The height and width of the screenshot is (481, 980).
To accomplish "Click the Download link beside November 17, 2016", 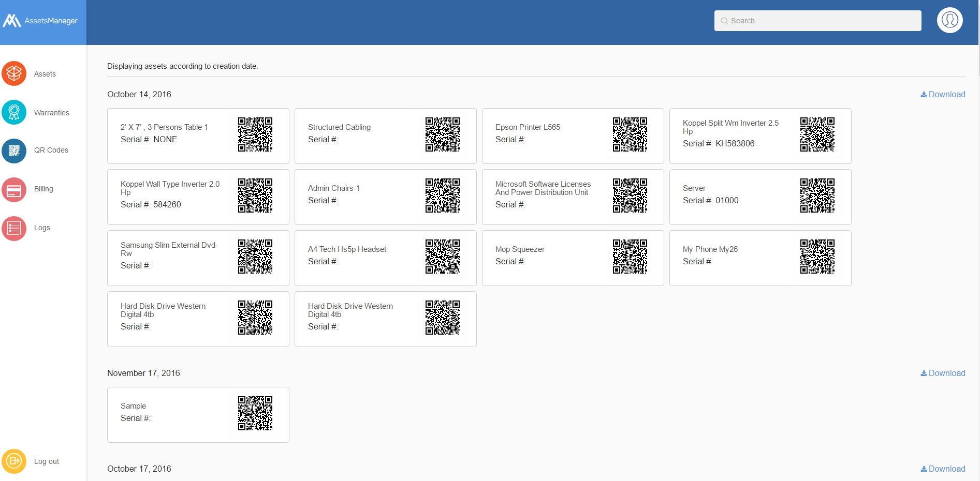I will click(947, 373).
